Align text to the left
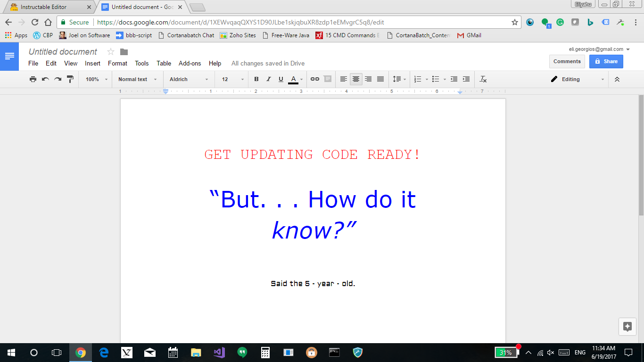 pos(344,79)
